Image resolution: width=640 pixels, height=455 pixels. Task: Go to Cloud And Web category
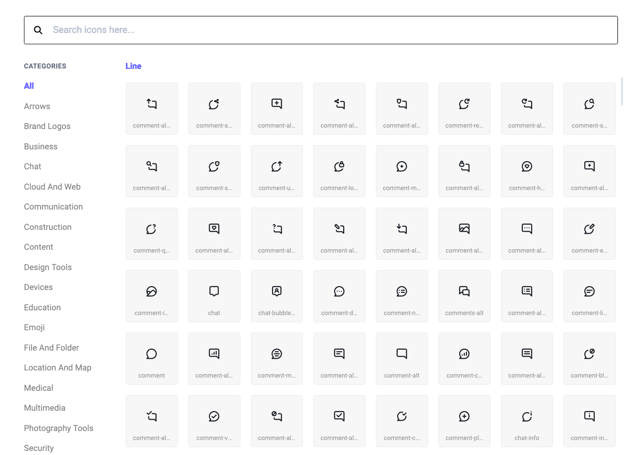pyautogui.click(x=52, y=187)
